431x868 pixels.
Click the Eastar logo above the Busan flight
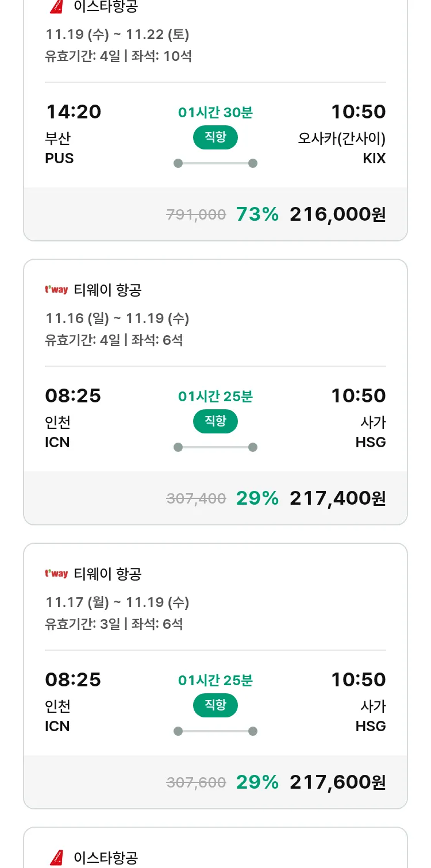point(56,6)
